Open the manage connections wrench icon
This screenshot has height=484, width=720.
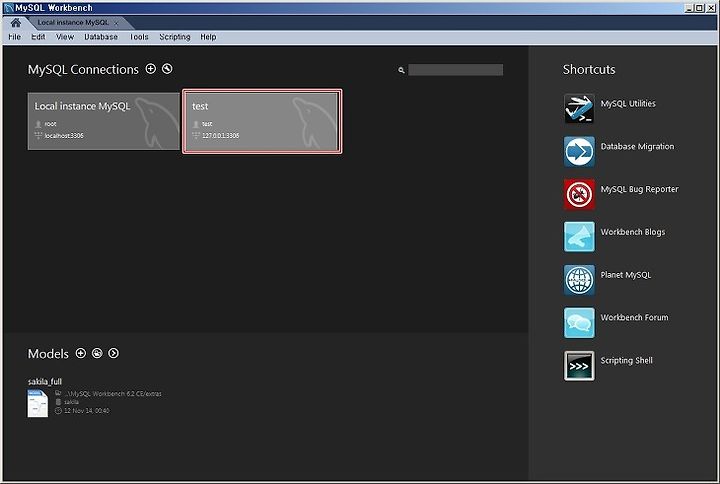pyautogui.click(x=167, y=69)
